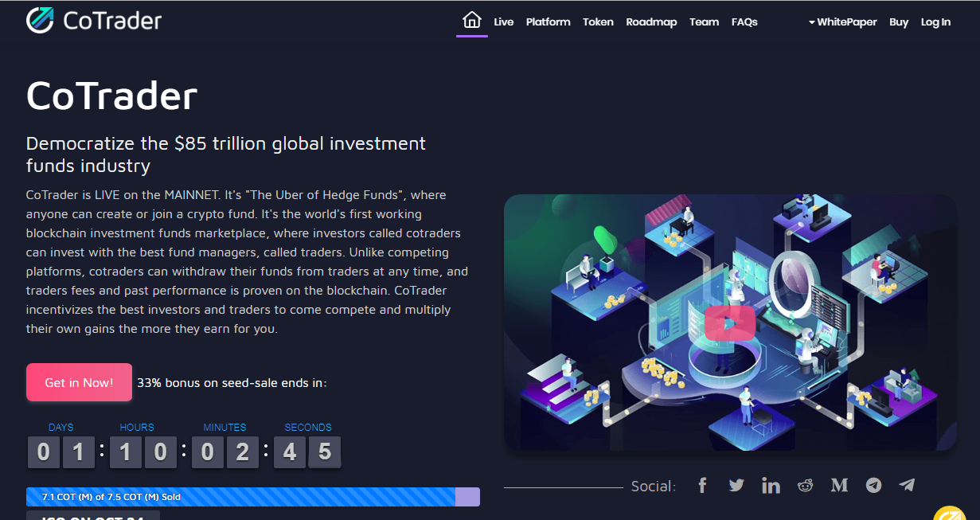Click the CoTrader logo in the header

click(94, 20)
